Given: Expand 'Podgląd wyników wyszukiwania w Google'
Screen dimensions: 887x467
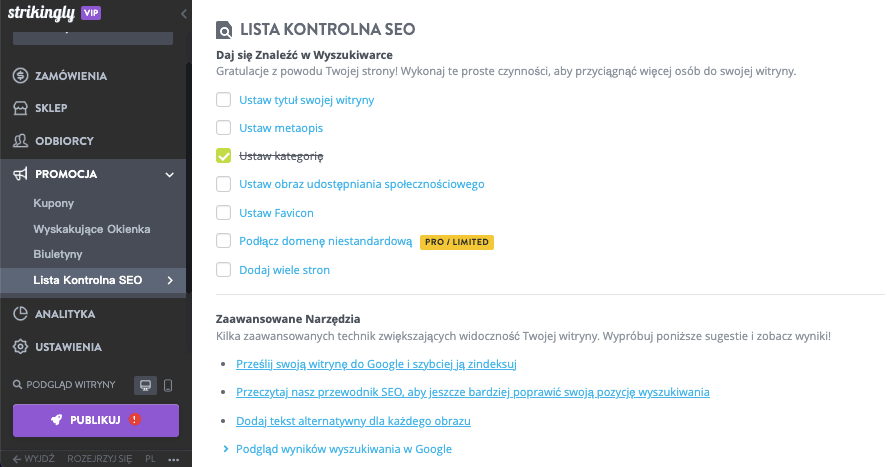Looking at the screenshot, I should click(343, 449).
